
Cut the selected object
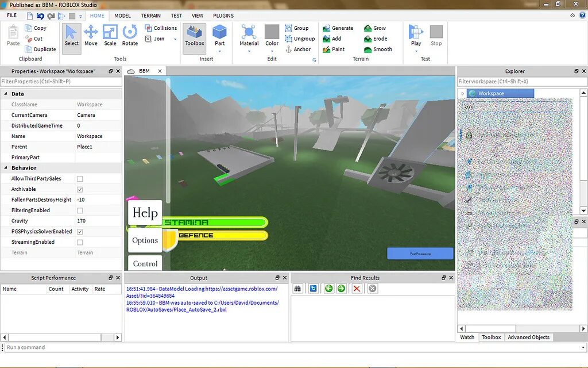33,39
